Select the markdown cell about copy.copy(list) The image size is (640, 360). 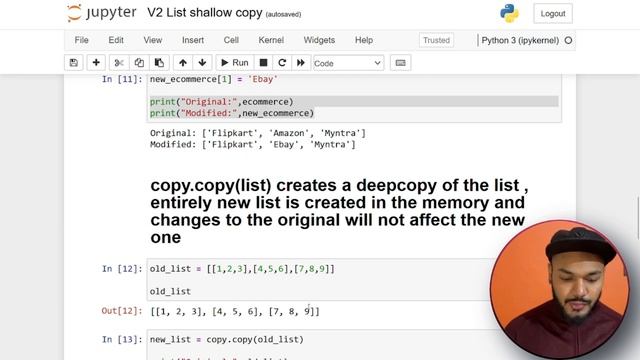(x=339, y=211)
